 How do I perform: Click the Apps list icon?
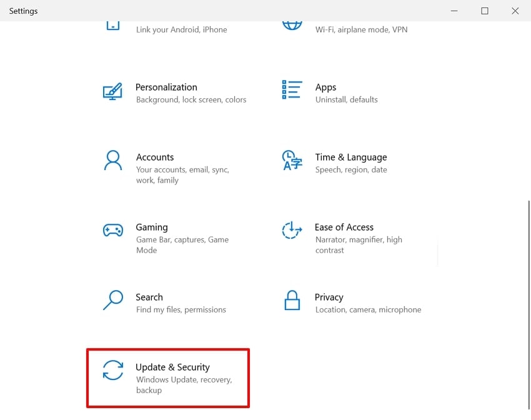292,91
